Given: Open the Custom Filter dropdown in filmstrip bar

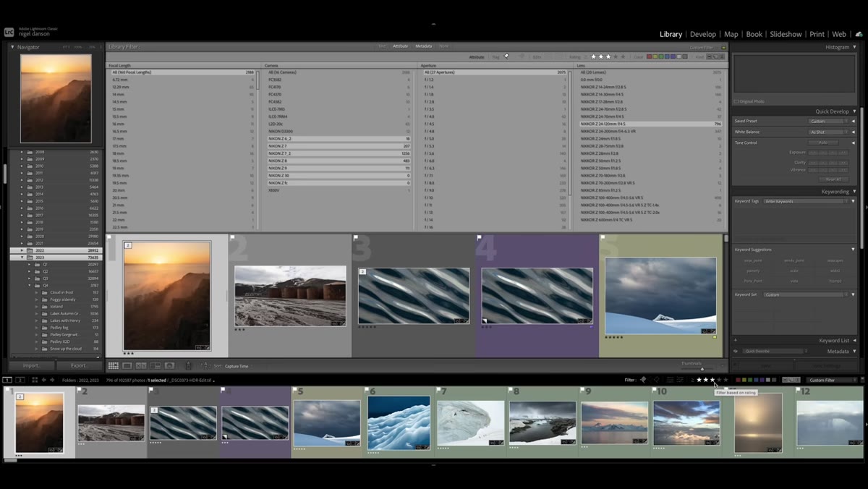Looking at the screenshot, I should pos(833,380).
